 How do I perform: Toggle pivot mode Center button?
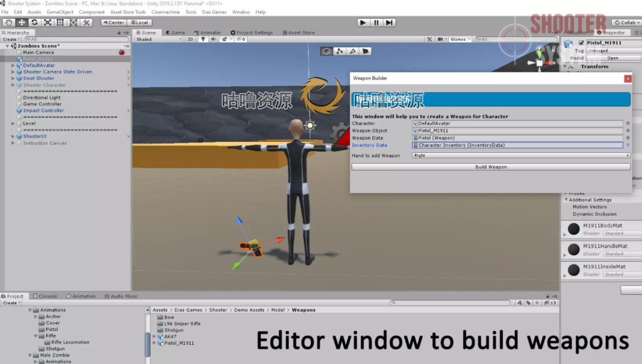tap(113, 23)
